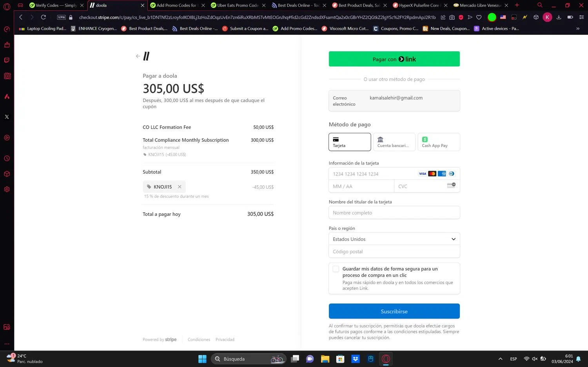
Task: Click the CVC field
Action: [x=427, y=186]
